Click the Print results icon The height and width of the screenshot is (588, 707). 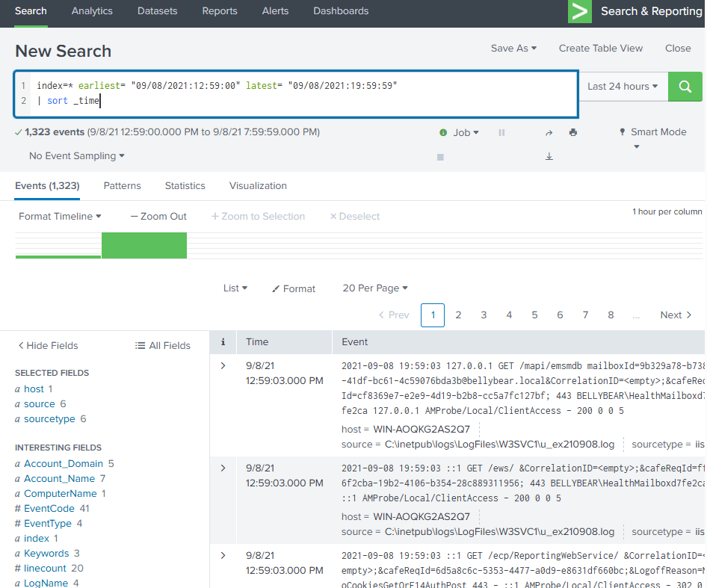coord(572,132)
